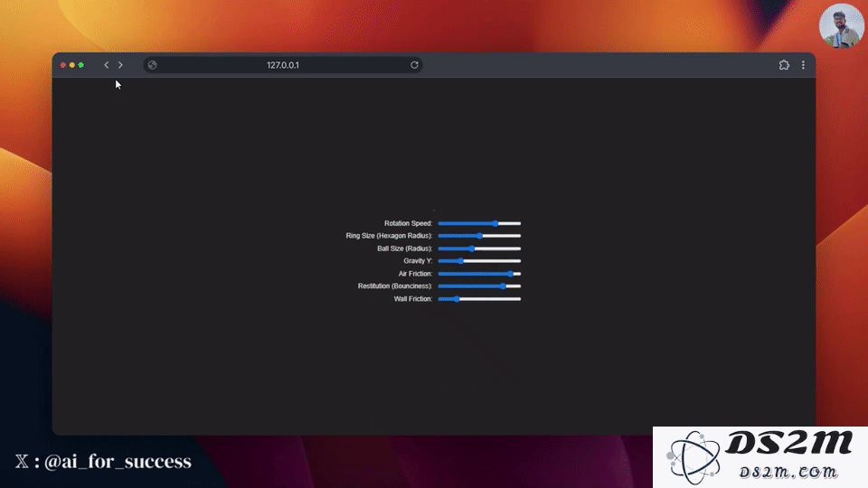This screenshot has height=488, width=868.
Task: Click the 'Air Friction:' label
Action: (415, 273)
